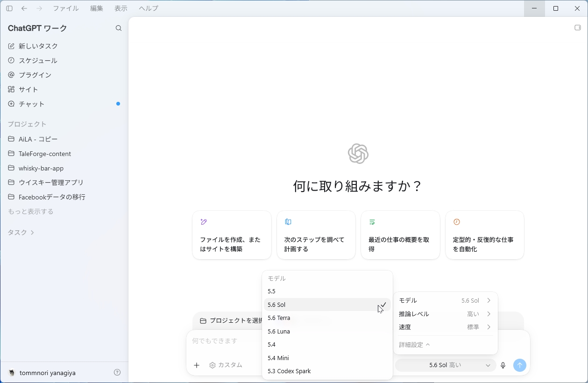Screen dimensions: 588x383
Task: Open スケジュール in the sidebar
Action: pos(64,61)
